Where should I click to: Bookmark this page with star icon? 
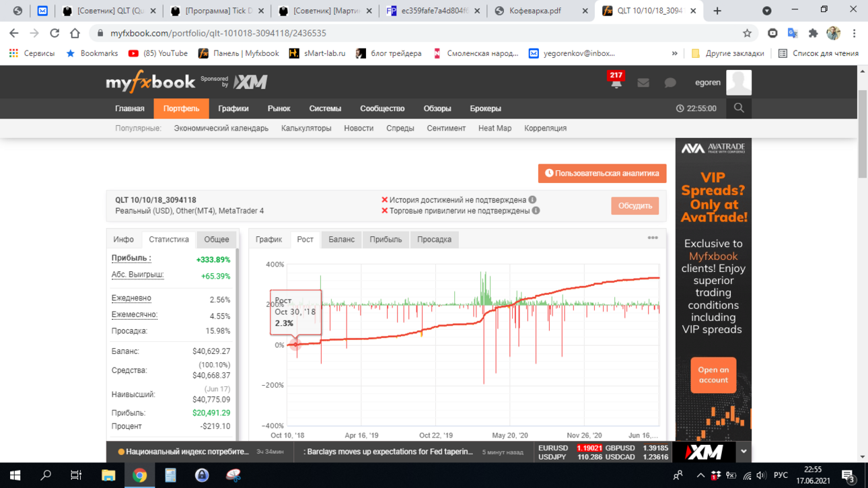747,33
